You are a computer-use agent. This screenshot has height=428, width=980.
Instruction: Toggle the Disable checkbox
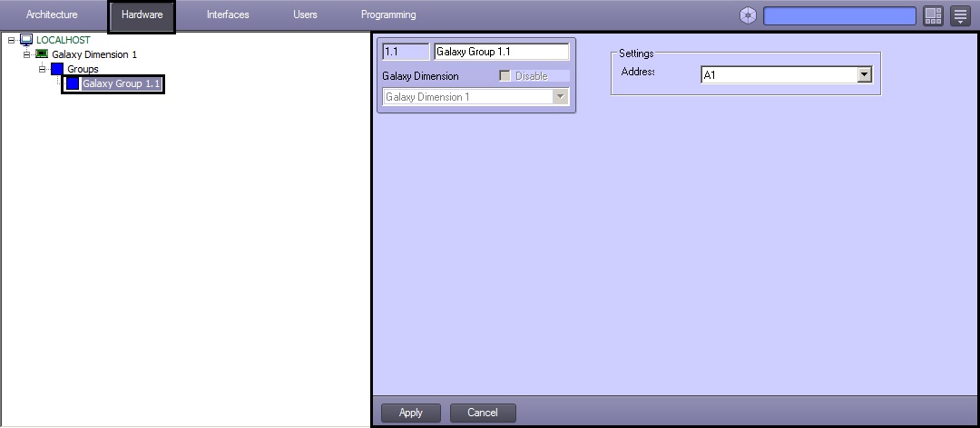point(505,76)
